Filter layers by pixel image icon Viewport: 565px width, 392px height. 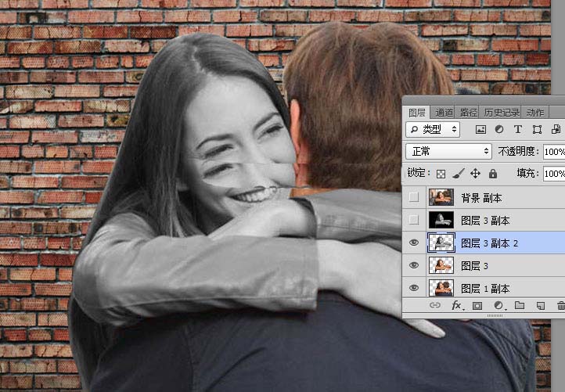tap(480, 130)
